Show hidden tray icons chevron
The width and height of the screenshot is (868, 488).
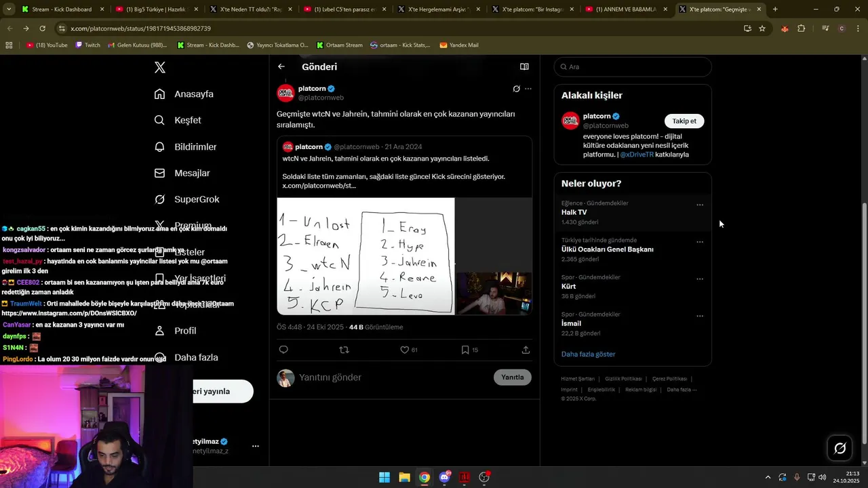[768, 477]
